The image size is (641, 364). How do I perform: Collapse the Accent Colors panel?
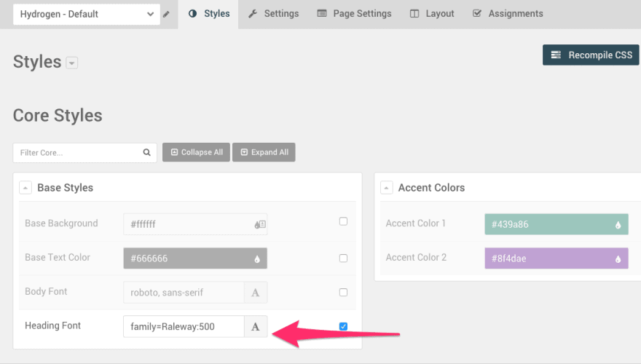pos(386,188)
